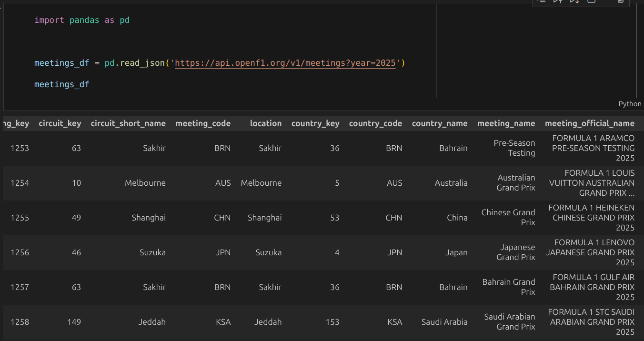Click the Japan country_name cell

(x=456, y=252)
